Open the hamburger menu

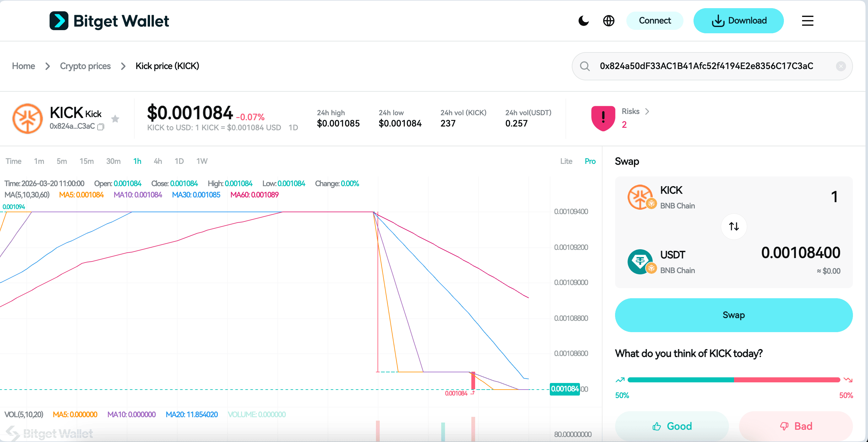(807, 21)
